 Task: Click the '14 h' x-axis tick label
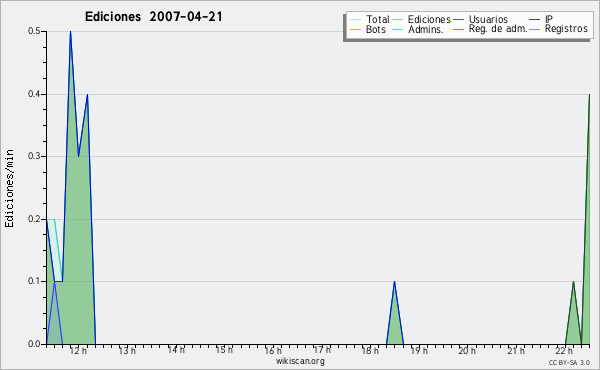tap(176, 350)
